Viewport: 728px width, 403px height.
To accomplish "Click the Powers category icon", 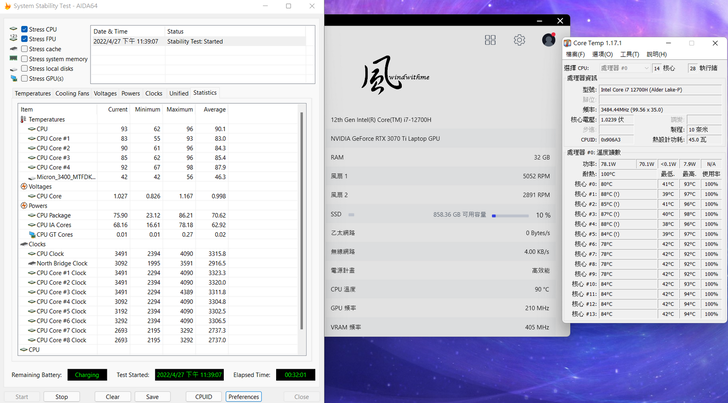I will (x=23, y=206).
